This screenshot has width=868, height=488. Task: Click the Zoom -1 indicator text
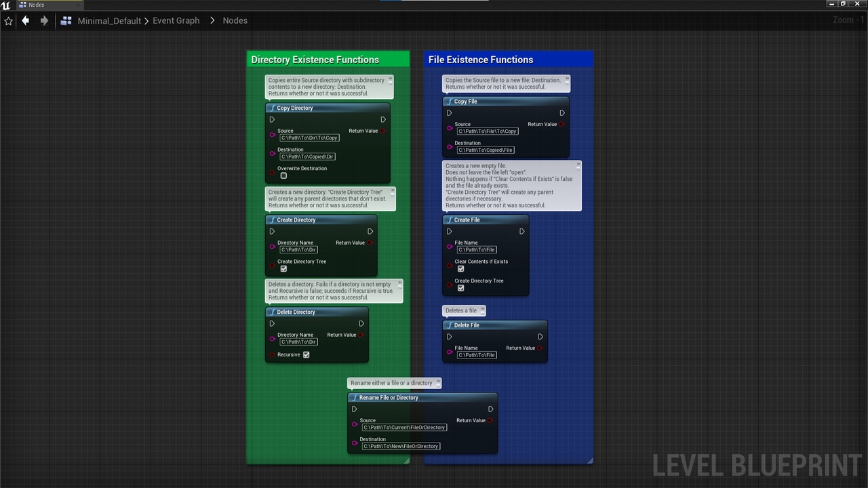848,20
